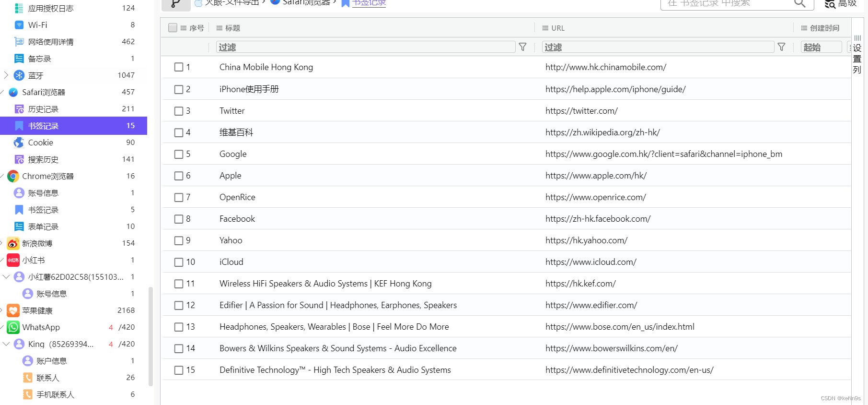Click the 备忘录 notes icon
The image size is (868, 405).
[19, 59]
